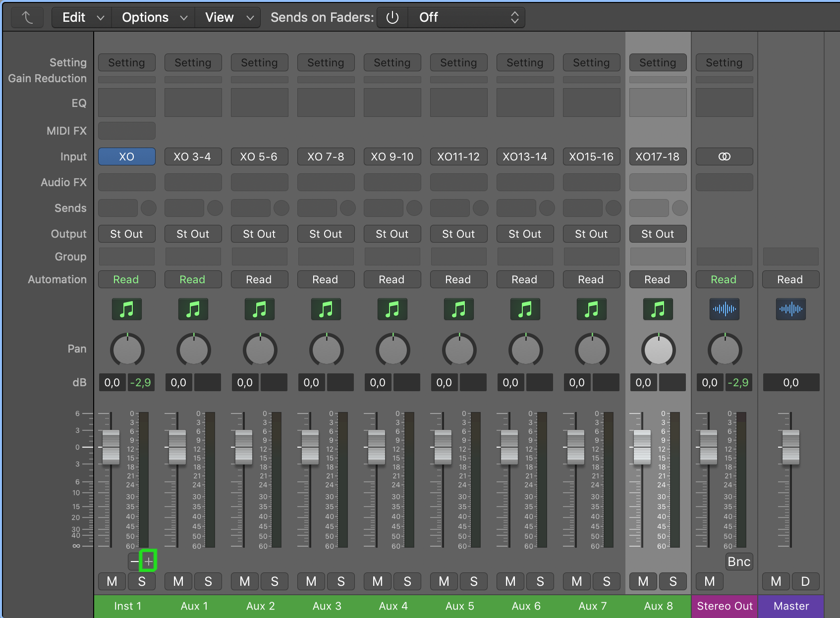Click the Inst 1 volume fader
The width and height of the screenshot is (840, 618).
point(111,447)
